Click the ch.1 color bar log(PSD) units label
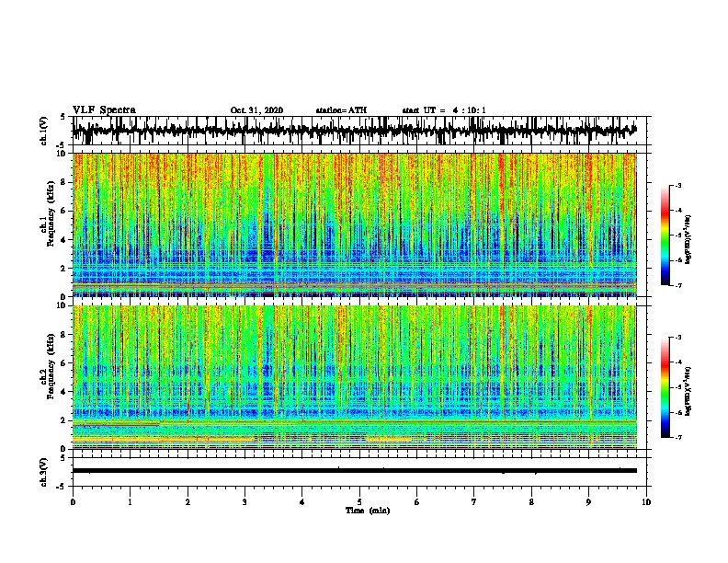Image resolution: width=728 pixels, height=563 pixels. [688, 239]
